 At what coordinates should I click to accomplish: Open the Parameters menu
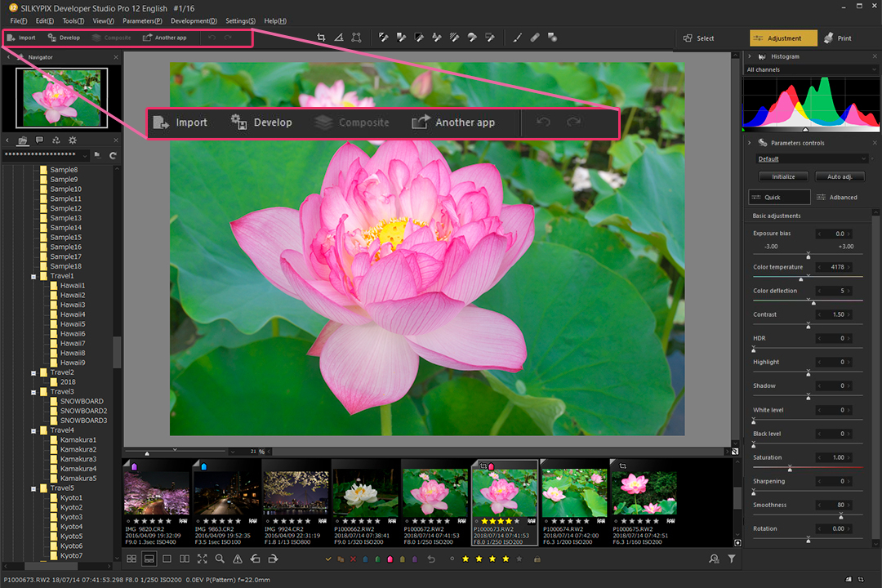coord(142,20)
